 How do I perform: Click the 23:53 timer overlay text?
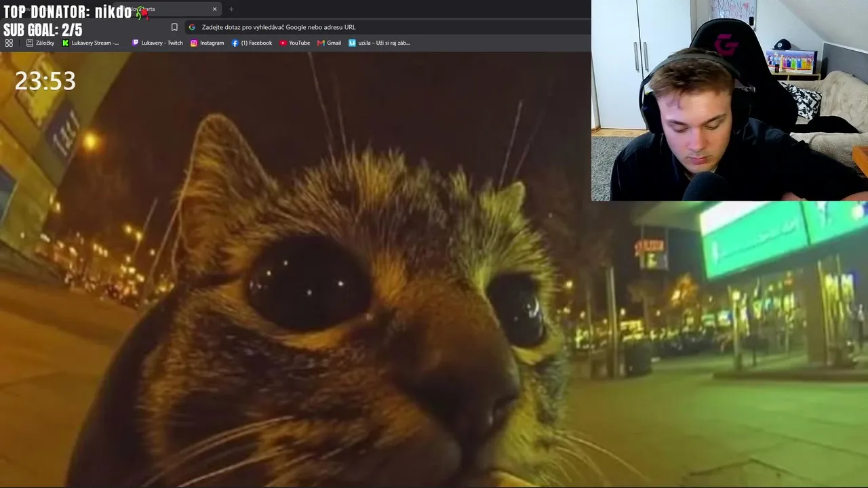click(x=45, y=81)
